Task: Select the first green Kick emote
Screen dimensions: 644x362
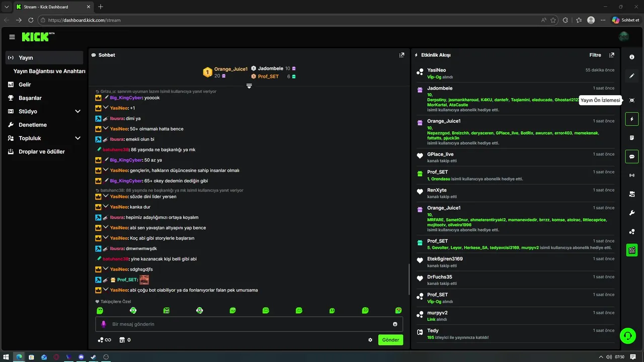Action: (x=100, y=310)
